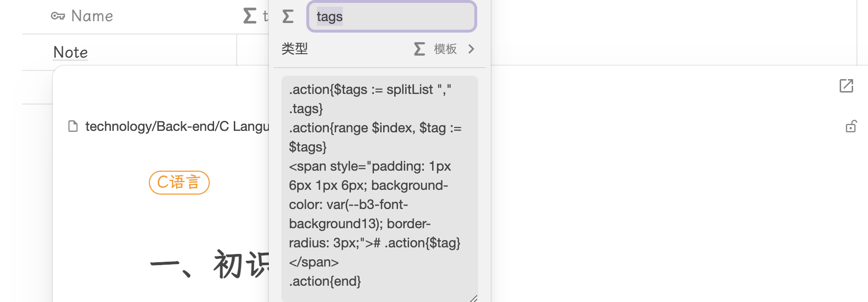Click the truncated 't' column header label

tap(265, 16)
